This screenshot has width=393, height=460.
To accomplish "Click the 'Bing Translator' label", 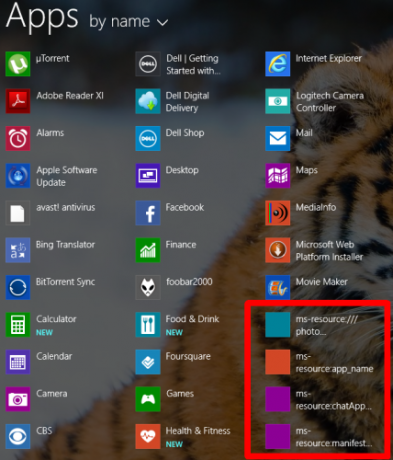I will [x=65, y=245].
